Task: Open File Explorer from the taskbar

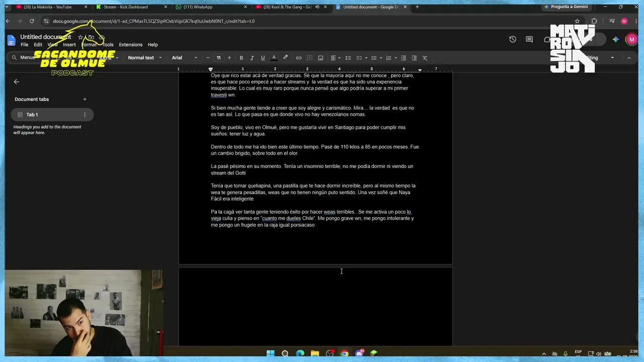Action: (x=314, y=353)
